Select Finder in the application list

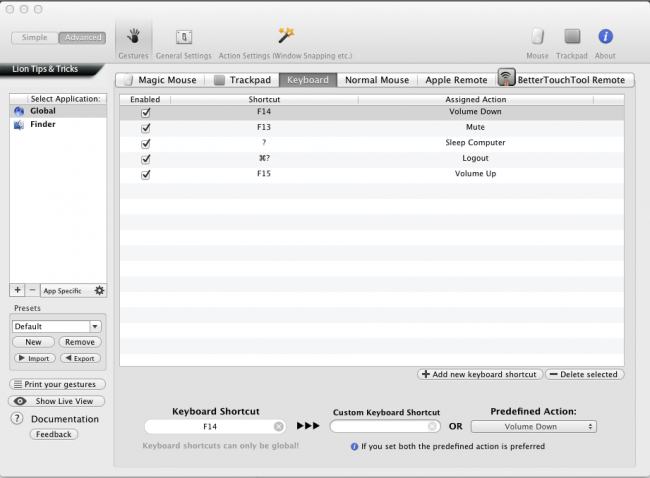coord(58,124)
